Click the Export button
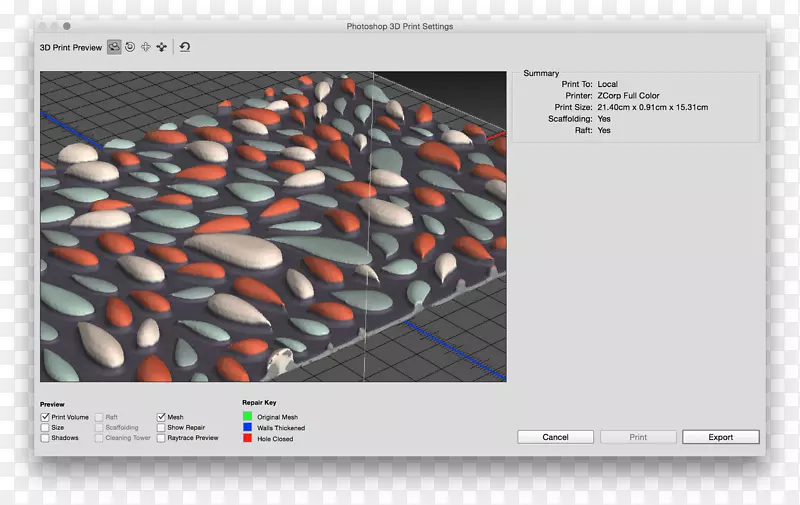This screenshot has width=800, height=505. point(720,437)
